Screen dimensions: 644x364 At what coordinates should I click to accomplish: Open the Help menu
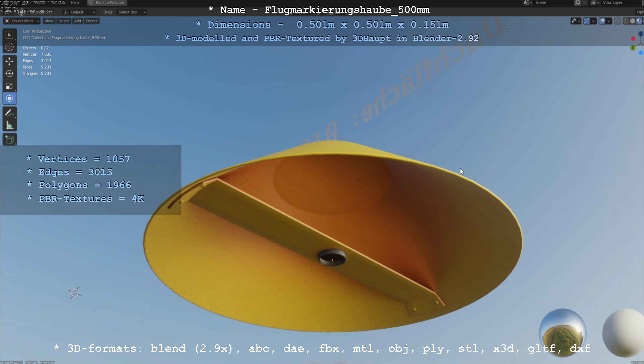75,2
